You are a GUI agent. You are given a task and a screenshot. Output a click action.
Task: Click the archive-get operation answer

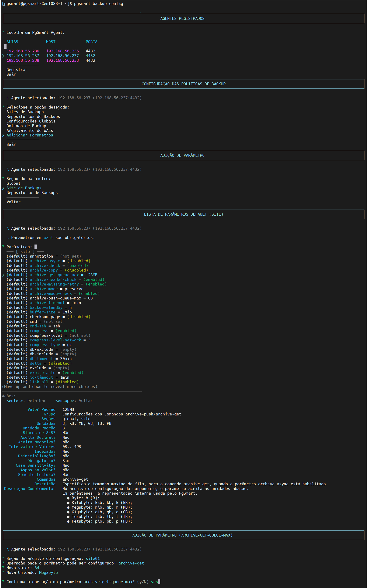[x=131, y=563]
